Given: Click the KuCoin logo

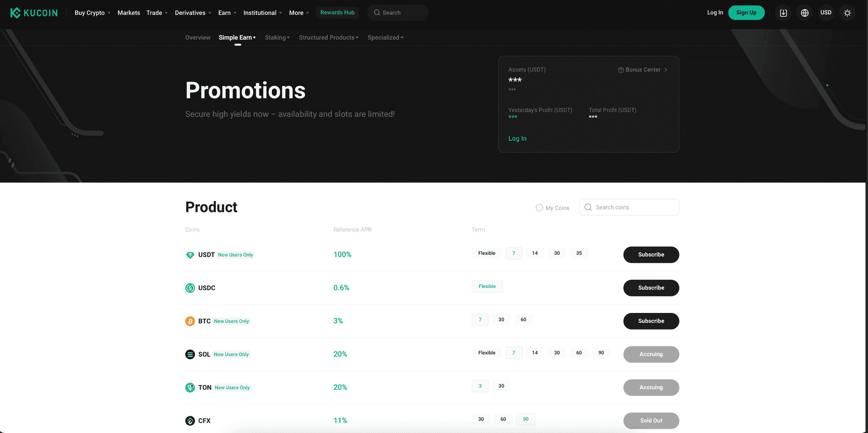Looking at the screenshot, I should (34, 12).
